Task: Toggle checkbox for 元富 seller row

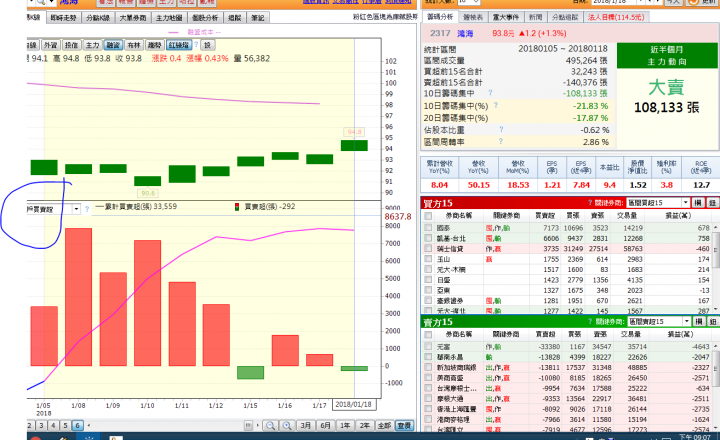Action: pos(428,346)
